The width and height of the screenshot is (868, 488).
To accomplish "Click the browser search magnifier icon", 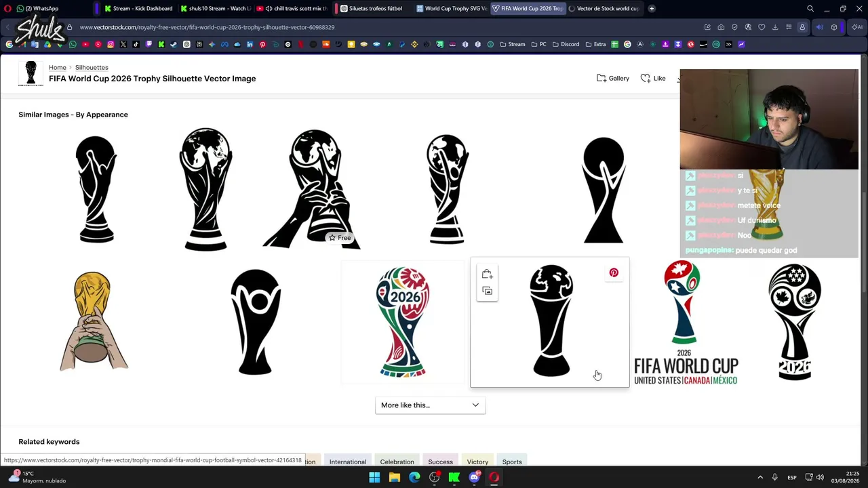I will pyautogui.click(x=810, y=9).
